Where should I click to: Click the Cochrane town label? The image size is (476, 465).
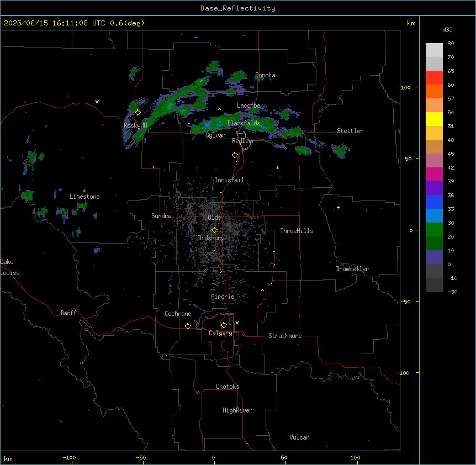tap(178, 314)
